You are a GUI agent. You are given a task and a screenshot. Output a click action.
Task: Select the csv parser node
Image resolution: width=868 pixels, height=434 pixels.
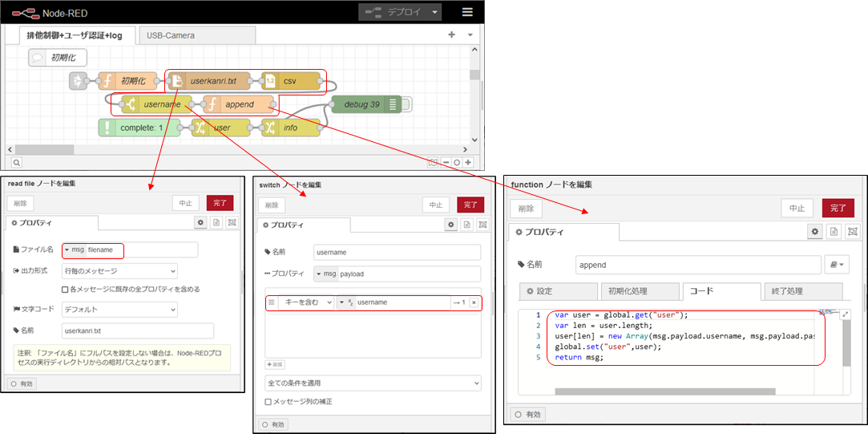289,82
